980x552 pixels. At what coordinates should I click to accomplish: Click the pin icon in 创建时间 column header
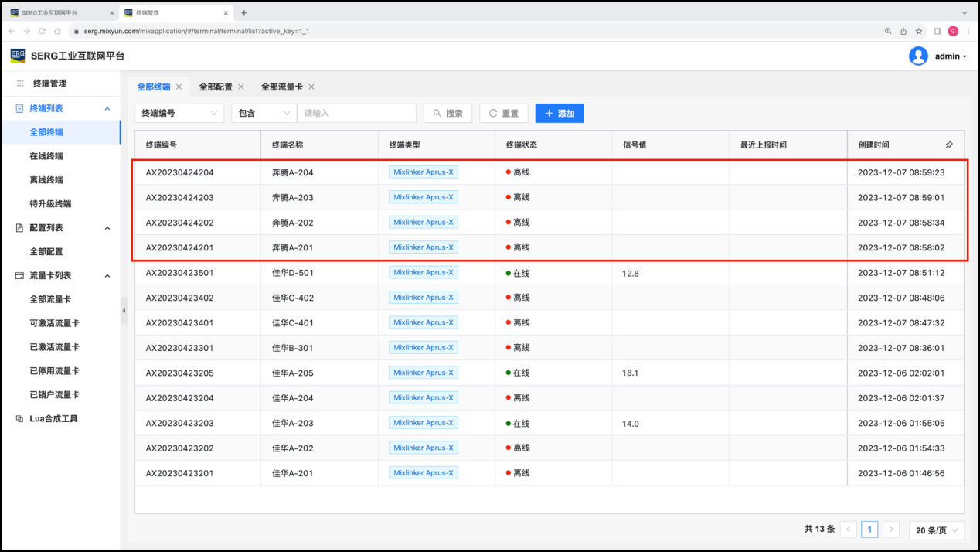[x=949, y=145]
